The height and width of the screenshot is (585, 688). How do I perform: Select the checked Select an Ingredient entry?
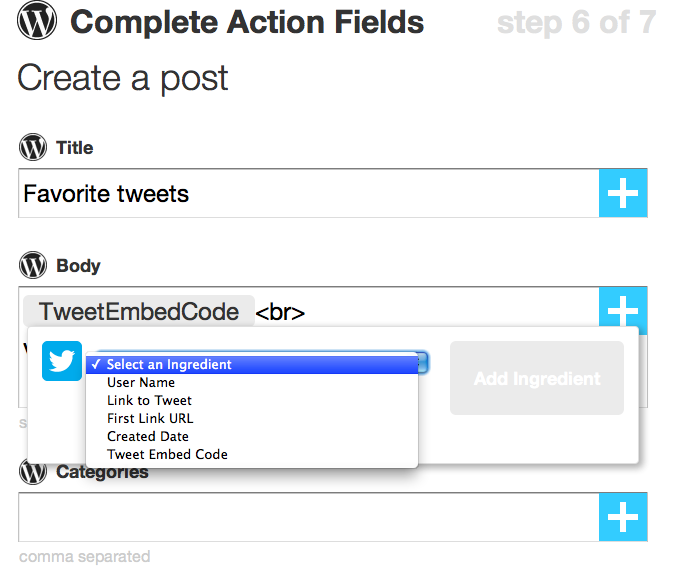tap(252, 365)
